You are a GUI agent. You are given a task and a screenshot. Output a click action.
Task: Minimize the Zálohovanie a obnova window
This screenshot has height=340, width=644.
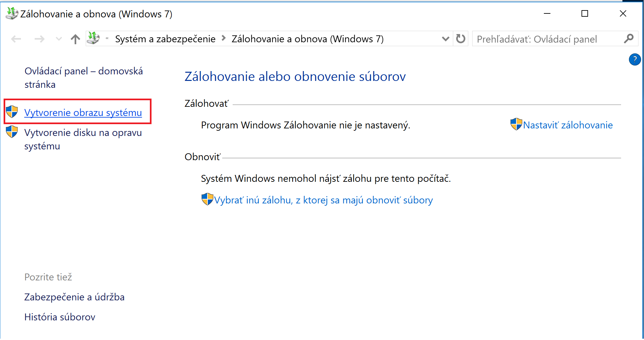pos(547,13)
